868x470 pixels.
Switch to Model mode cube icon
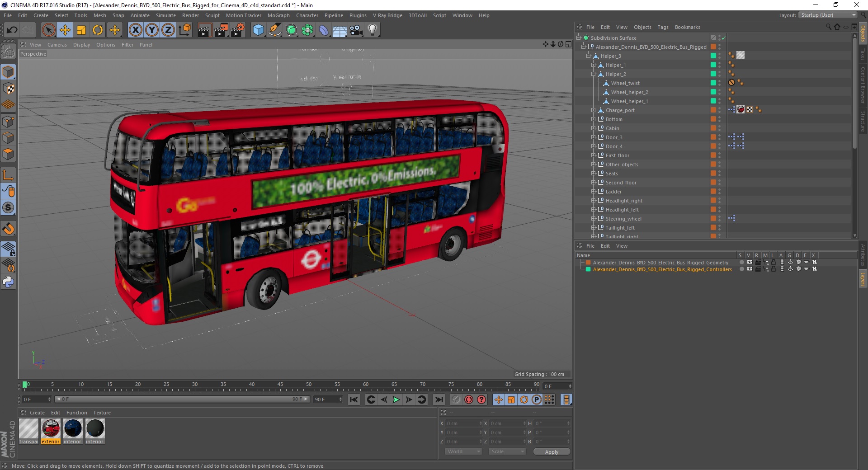click(x=8, y=72)
